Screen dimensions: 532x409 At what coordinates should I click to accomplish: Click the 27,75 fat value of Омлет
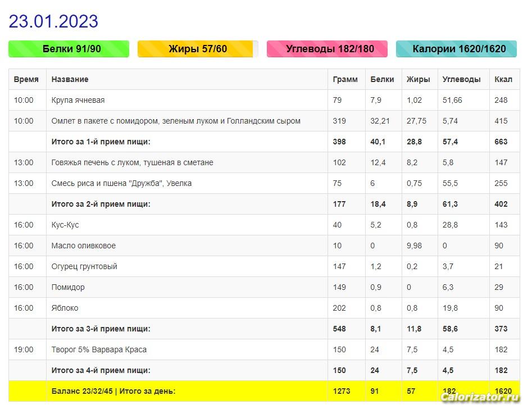point(416,121)
